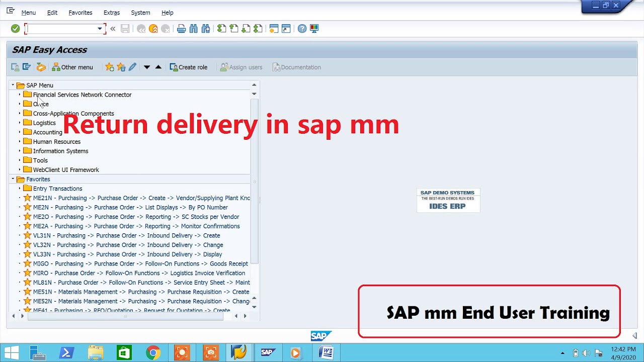Click the blue Help question mark icon
644x362 pixels.
pyautogui.click(x=302, y=29)
